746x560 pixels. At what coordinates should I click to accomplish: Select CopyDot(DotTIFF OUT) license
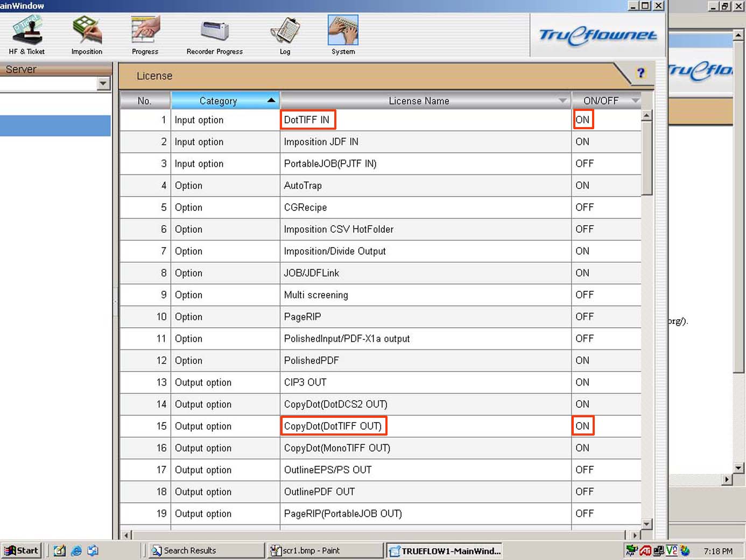(x=333, y=426)
